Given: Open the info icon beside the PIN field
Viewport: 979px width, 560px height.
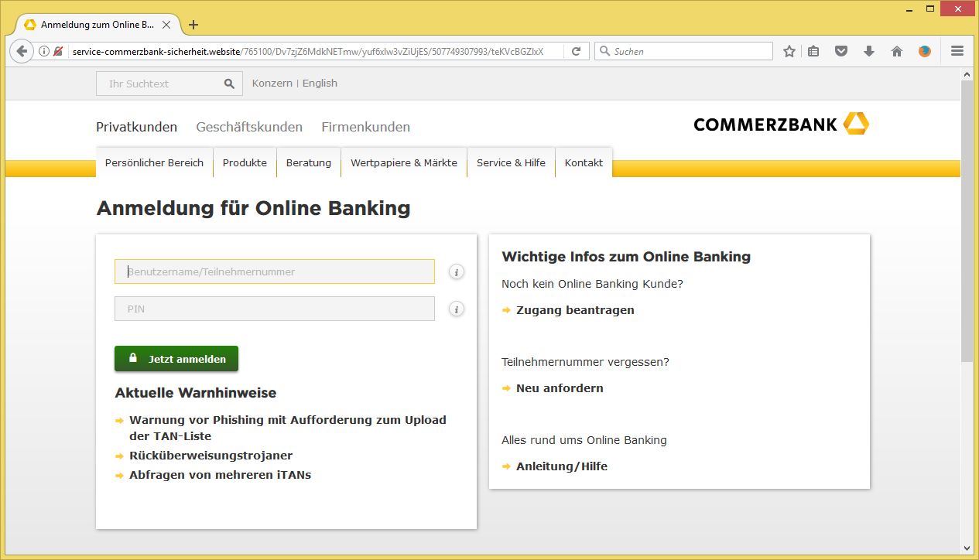Looking at the screenshot, I should (x=456, y=309).
